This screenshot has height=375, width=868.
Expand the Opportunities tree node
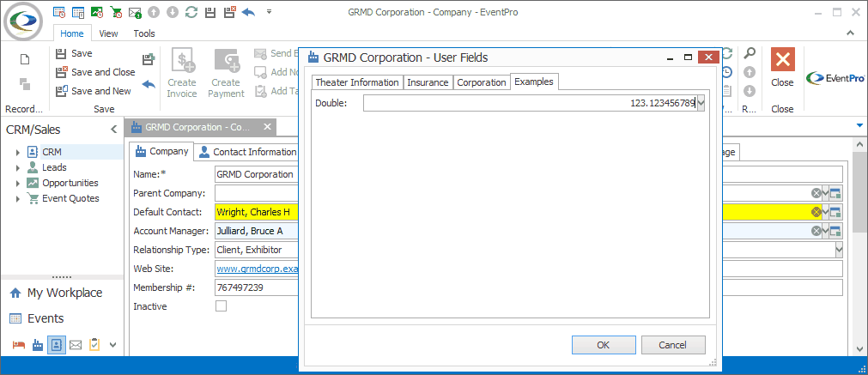18,183
